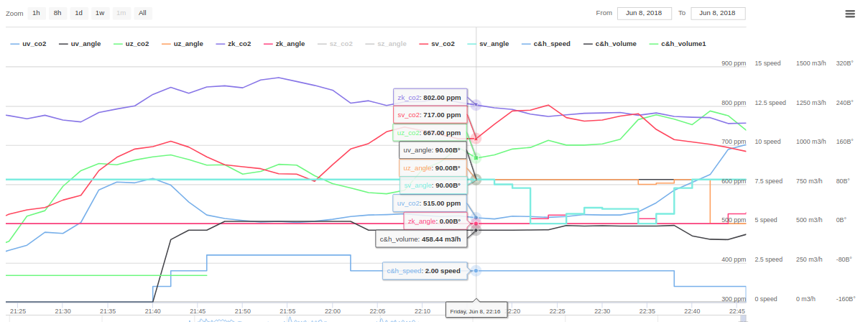Edit the From date field
Image resolution: width=868 pixels, height=322 pixels.
645,13
